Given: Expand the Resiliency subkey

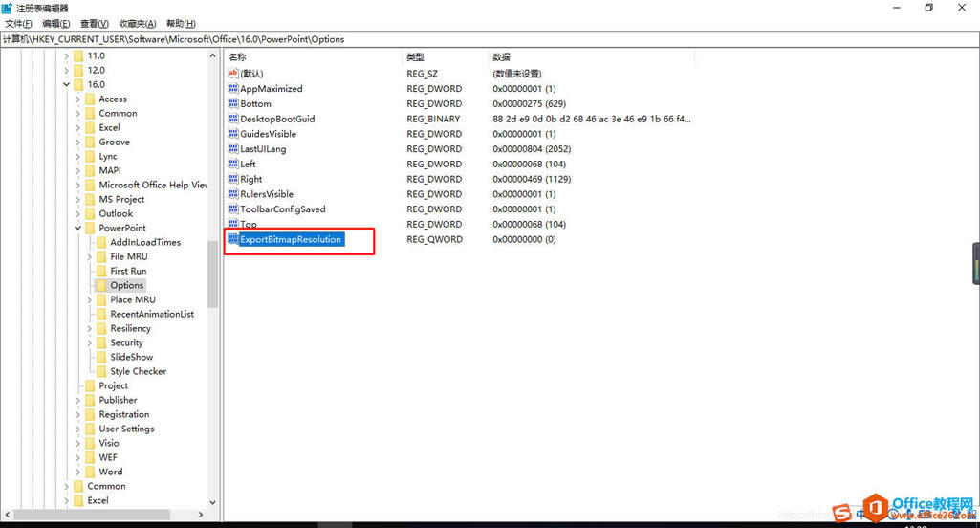Looking at the screenshot, I should click(x=90, y=329).
